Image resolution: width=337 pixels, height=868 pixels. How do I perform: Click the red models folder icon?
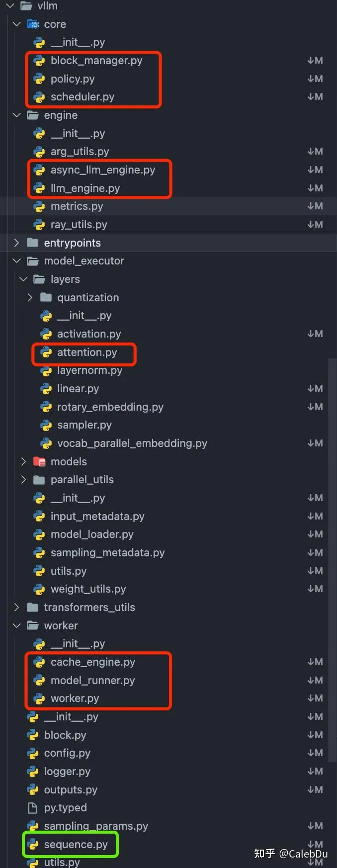[x=39, y=462]
